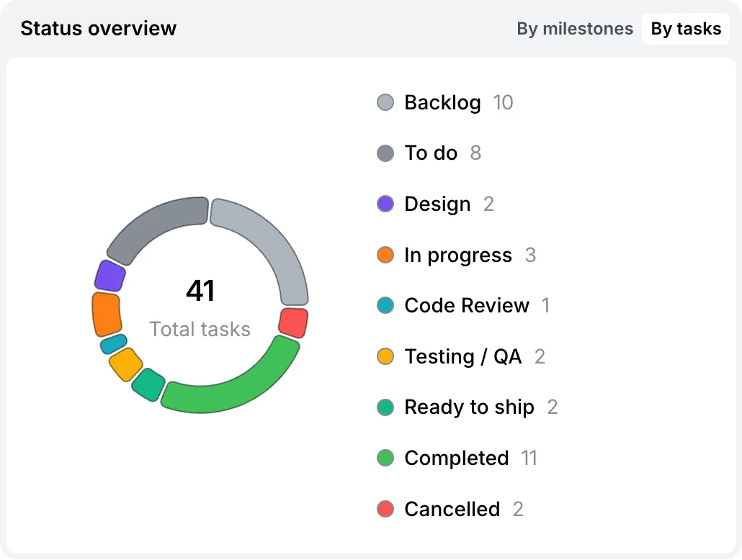Select the Code Review legend label

(x=467, y=305)
